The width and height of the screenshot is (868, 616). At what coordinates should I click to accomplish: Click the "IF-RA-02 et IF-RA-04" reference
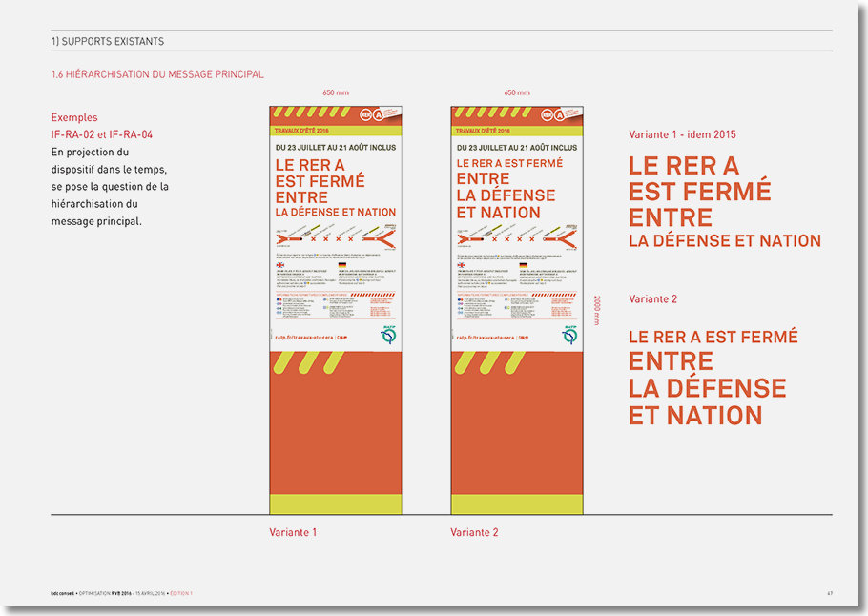(x=102, y=134)
